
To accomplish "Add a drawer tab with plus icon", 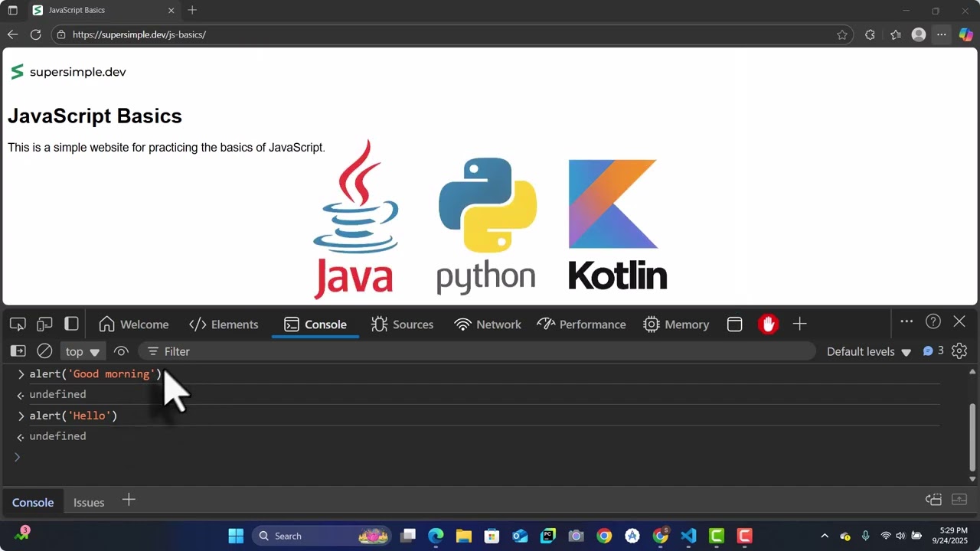I will tap(129, 500).
